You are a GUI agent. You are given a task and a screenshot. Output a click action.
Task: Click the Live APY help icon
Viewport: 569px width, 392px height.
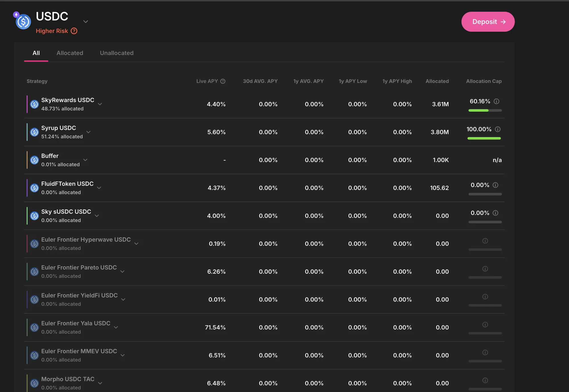coord(223,81)
